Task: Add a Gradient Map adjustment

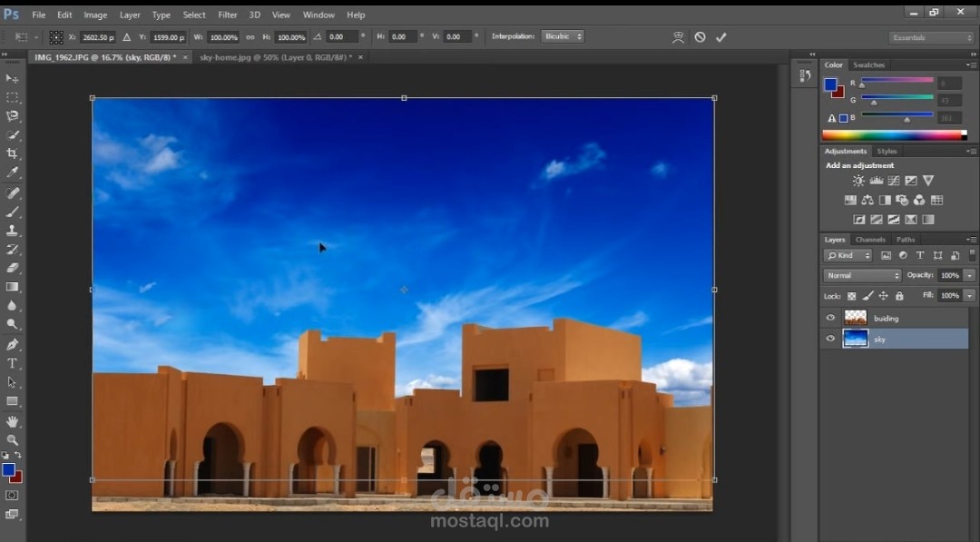Action: point(911,219)
